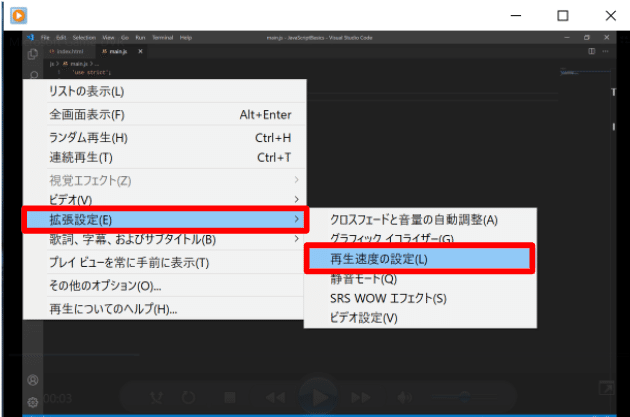Click the fast-forward next button
630x417 pixels.
pyautogui.click(x=361, y=397)
